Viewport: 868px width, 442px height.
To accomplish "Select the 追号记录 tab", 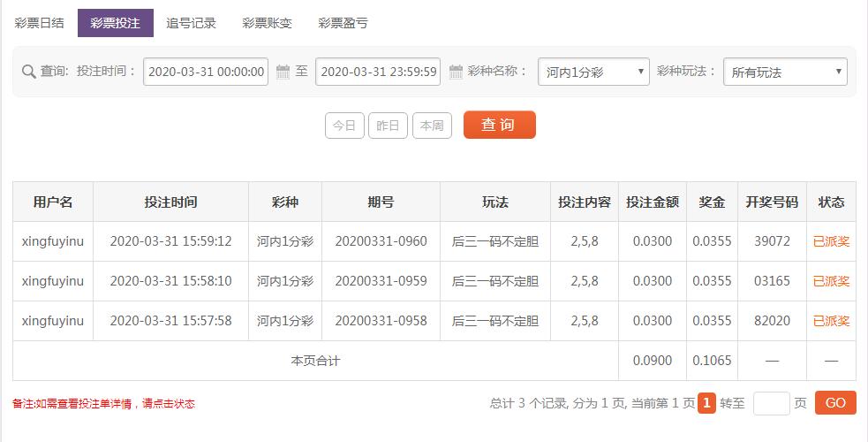I will pyautogui.click(x=191, y=23).
